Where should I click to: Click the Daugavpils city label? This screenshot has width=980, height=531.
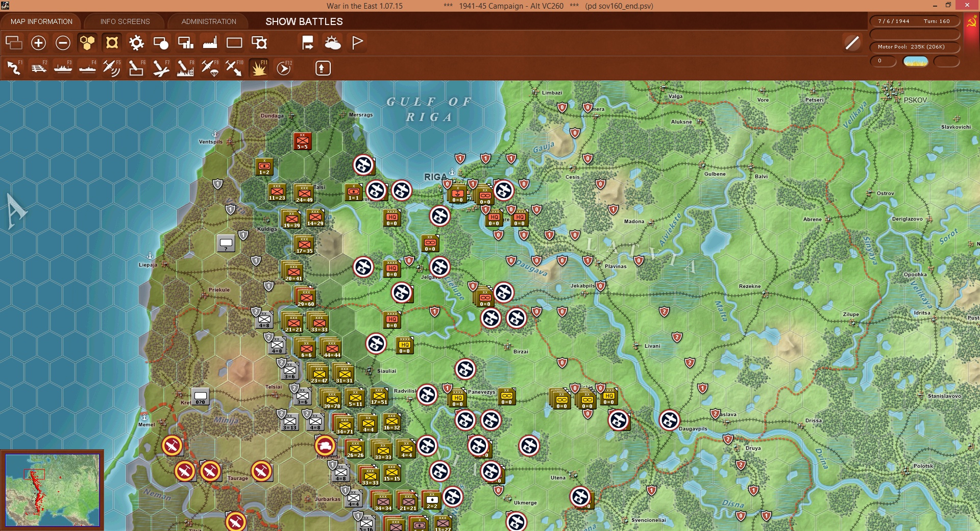point(693,429)
